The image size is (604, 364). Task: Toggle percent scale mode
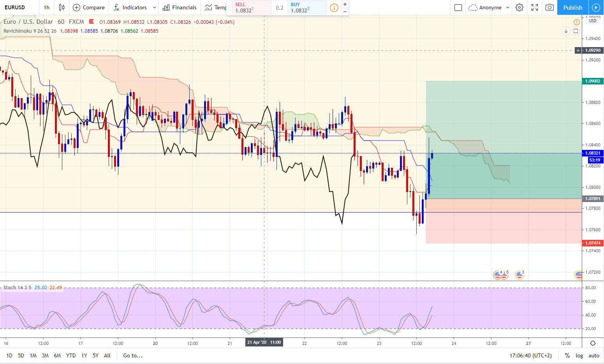tap(567, 355)
